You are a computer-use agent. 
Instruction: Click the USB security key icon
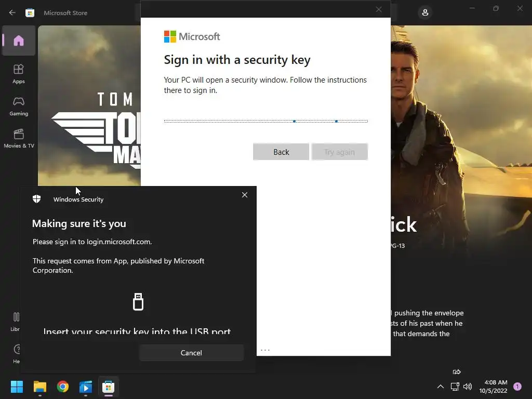tap(138, 302)
